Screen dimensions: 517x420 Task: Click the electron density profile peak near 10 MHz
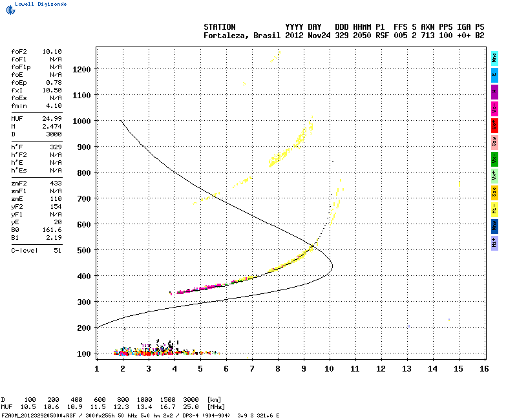coord(332,266)
